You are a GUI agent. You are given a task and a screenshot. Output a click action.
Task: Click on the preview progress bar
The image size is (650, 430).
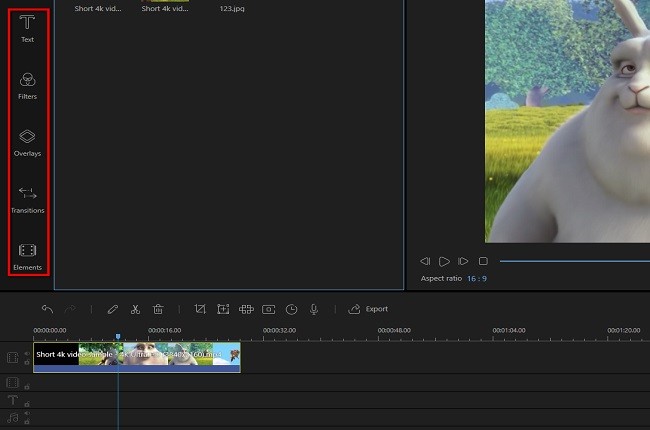(x=575, y=261)
